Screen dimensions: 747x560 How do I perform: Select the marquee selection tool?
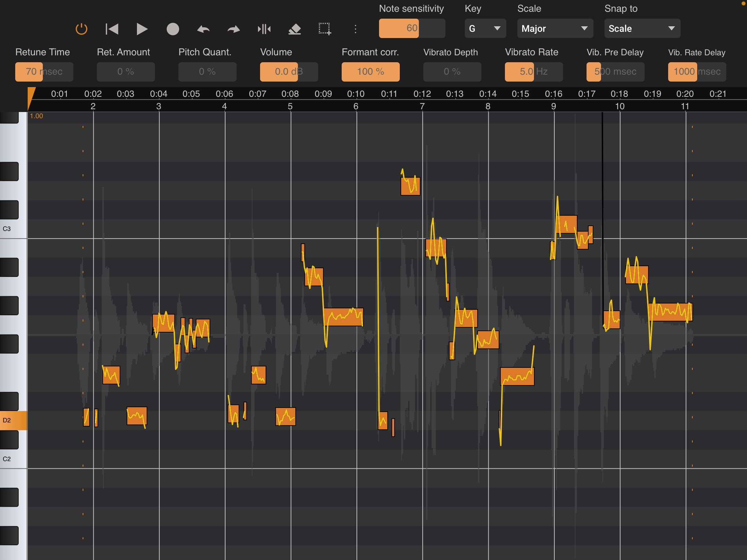coord(325,29)
